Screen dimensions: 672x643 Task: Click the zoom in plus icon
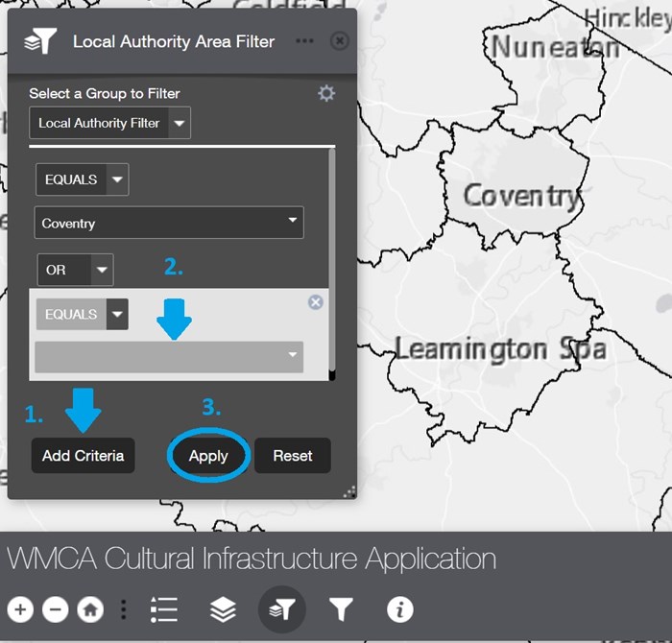point(21,609)
